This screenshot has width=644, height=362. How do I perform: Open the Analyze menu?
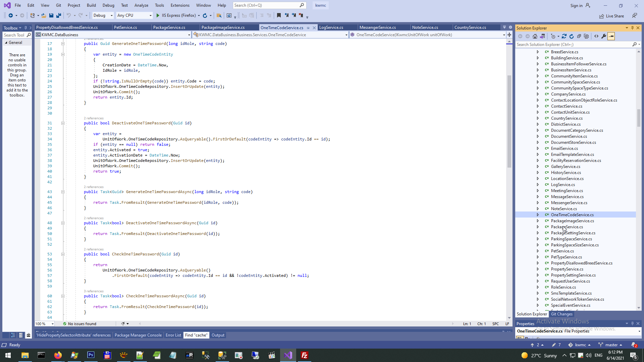141,5
